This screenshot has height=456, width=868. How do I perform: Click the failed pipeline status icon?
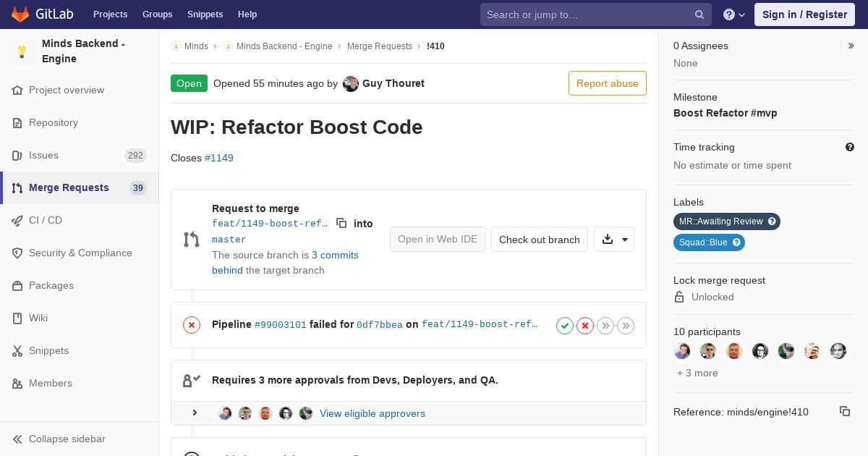pyautogui.click(x=192, y=325)
